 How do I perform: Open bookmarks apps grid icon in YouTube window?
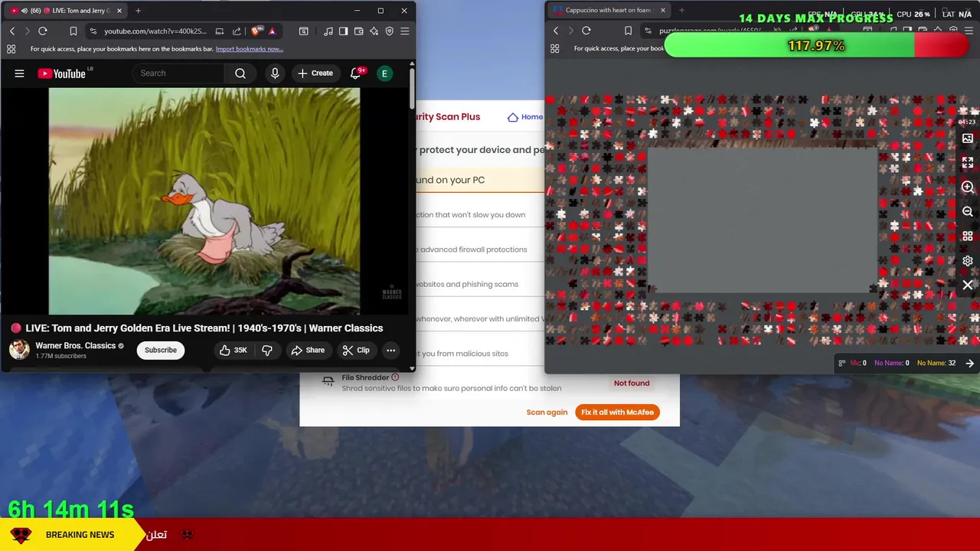click(11, 49)
